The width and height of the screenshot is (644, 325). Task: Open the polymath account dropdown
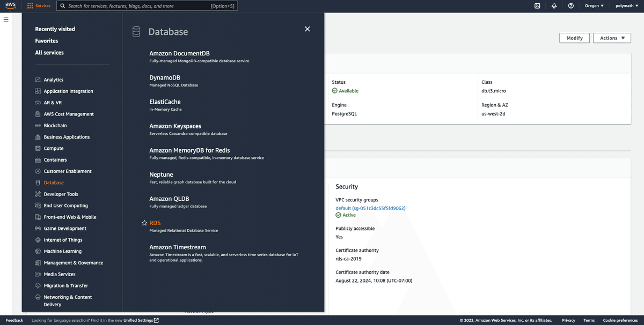627,6
